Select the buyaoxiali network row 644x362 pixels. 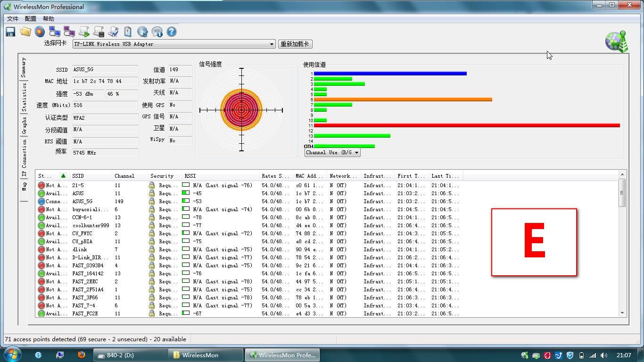[249, 209]
